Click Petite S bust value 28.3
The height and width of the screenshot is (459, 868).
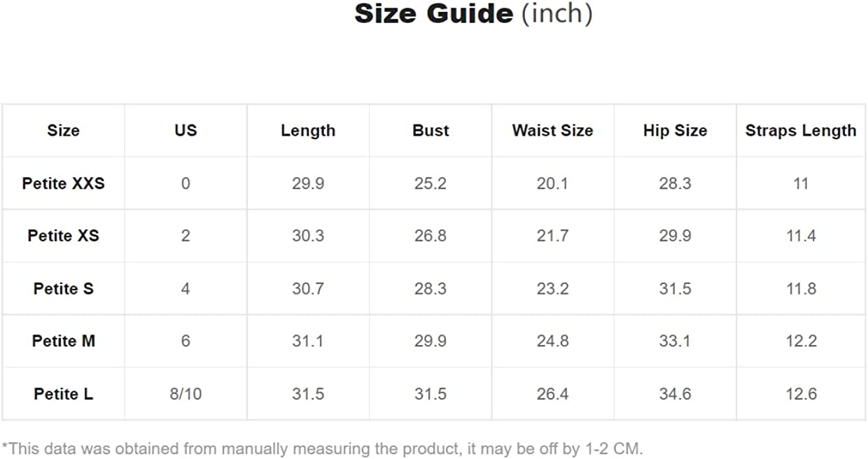430,288
